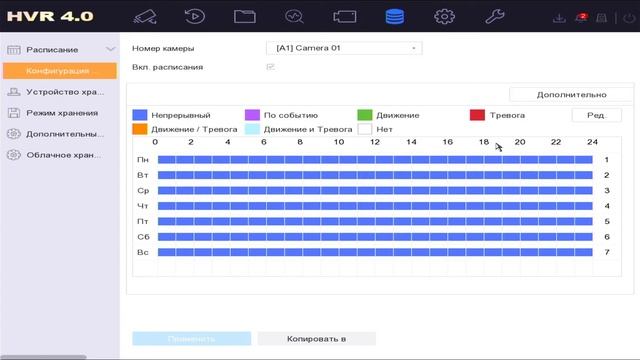This screenshot has height=360, width=640.
Task: Open Устройство хра... sidebar item
Action: 60,92
